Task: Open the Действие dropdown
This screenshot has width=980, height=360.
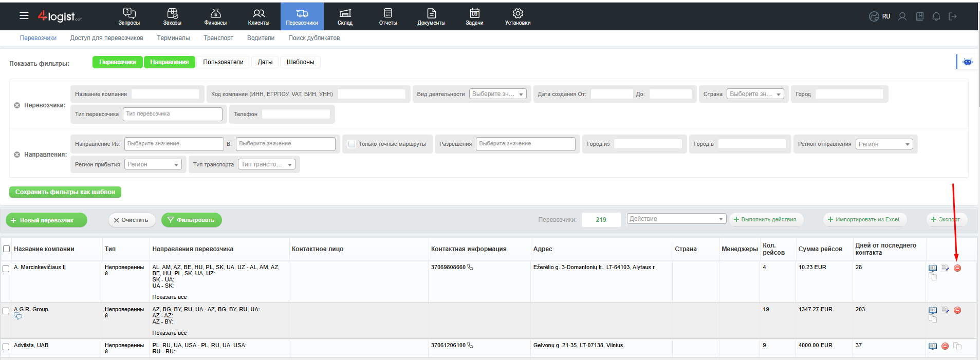Action: [676, 219]
